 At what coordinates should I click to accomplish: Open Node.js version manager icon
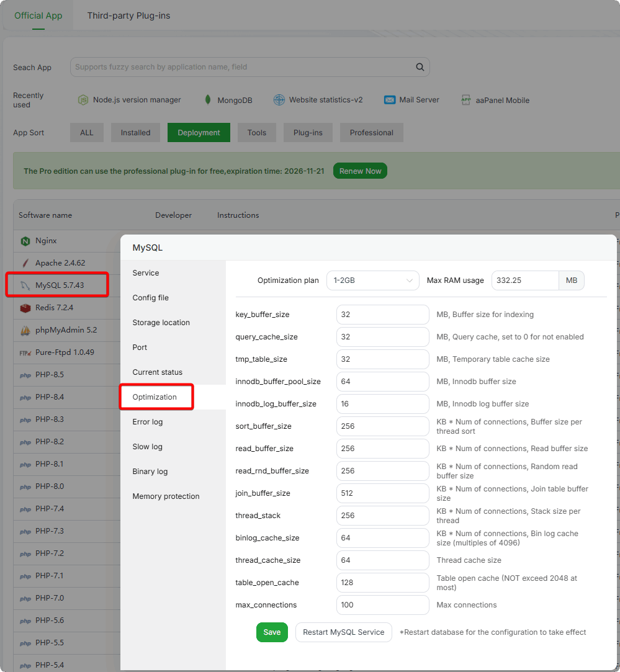tap(83, 100)
